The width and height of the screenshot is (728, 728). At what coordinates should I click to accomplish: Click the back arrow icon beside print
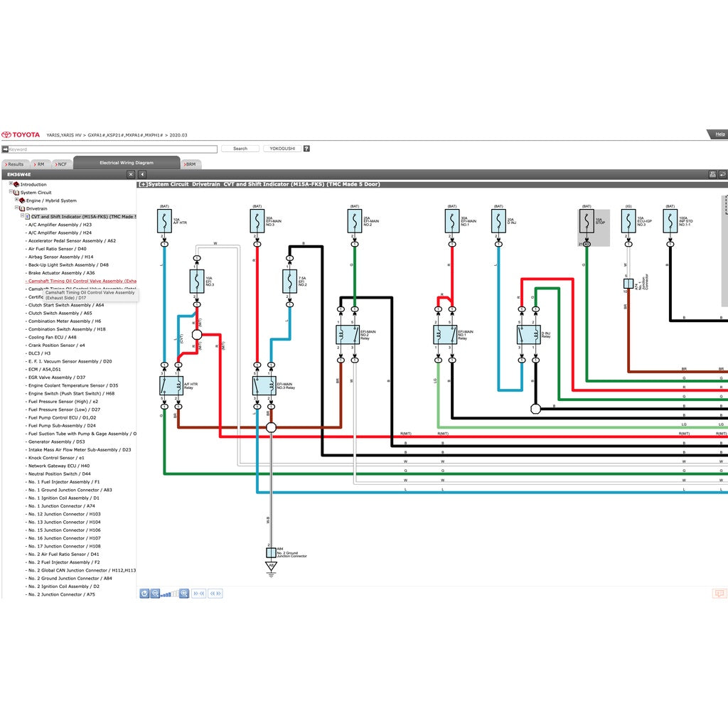coord(722,173)
